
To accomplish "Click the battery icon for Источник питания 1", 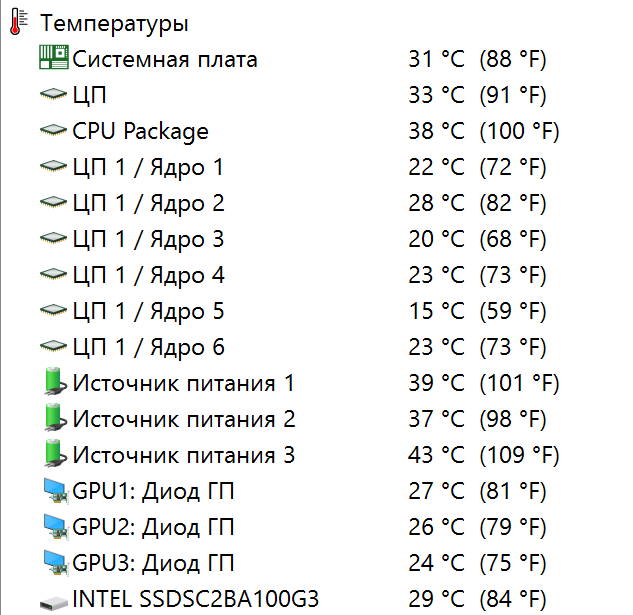I will click(55, 383).
